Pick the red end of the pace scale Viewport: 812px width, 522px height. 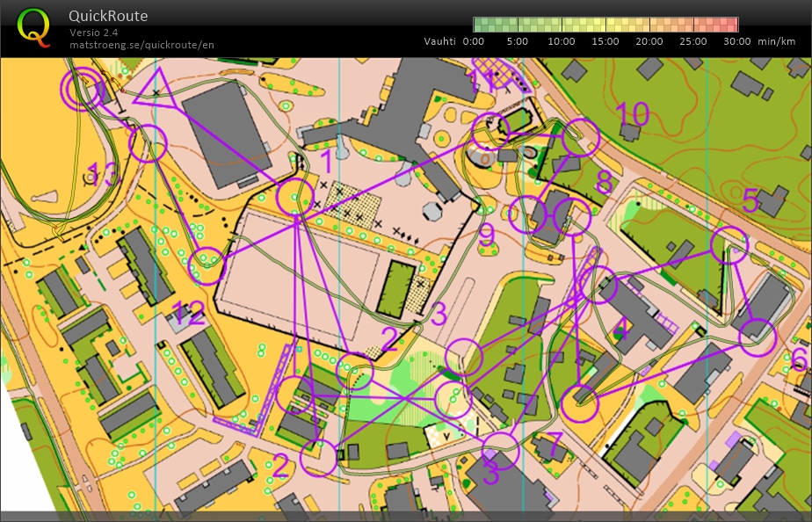coord(731,25)
